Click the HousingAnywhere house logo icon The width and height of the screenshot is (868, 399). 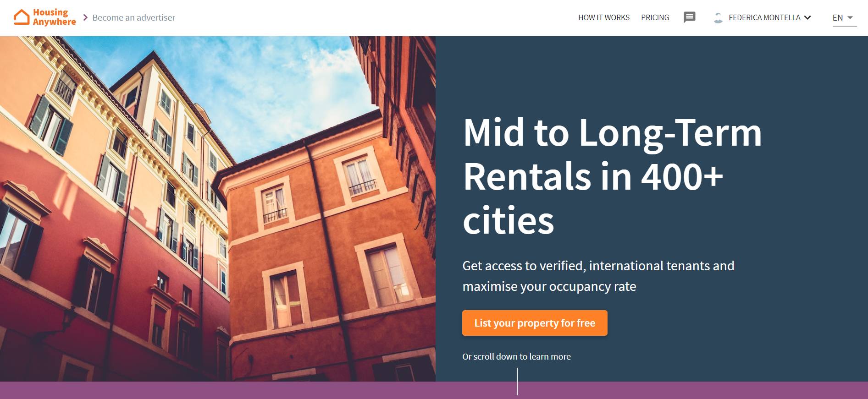click(x=22, y=17)
